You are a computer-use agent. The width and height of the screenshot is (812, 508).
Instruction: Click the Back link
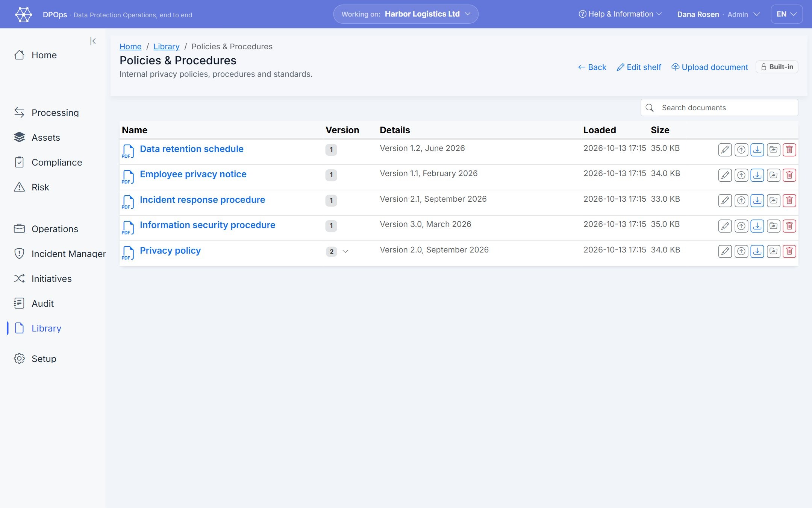pos(592,67)
